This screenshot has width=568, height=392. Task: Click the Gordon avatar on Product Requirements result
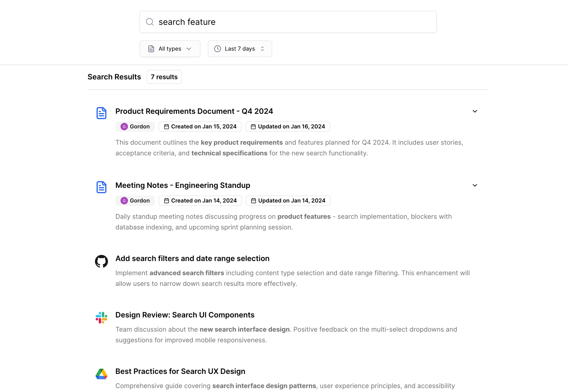coord(124,127)
